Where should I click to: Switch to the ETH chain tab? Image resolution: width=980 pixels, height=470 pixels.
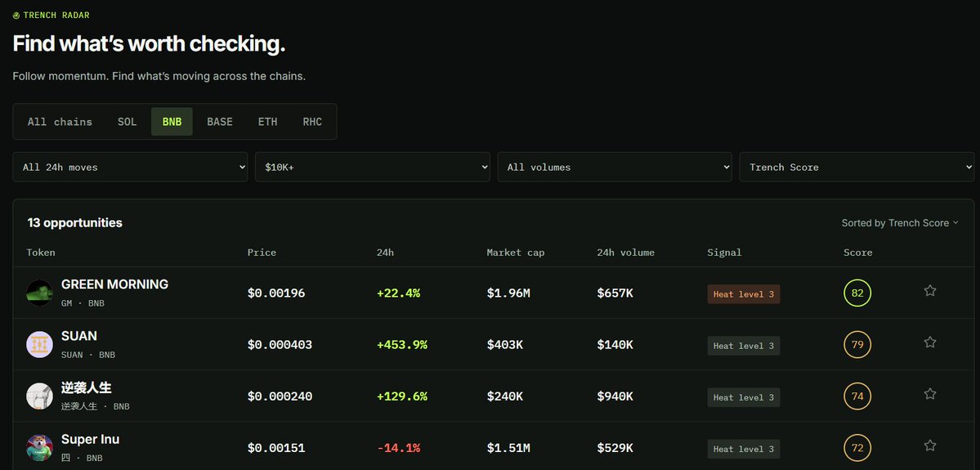click(x=267, y=122)
